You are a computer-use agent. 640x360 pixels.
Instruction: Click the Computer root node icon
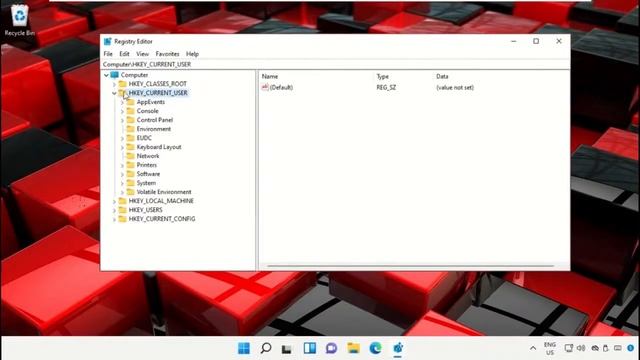pos(115,75)
